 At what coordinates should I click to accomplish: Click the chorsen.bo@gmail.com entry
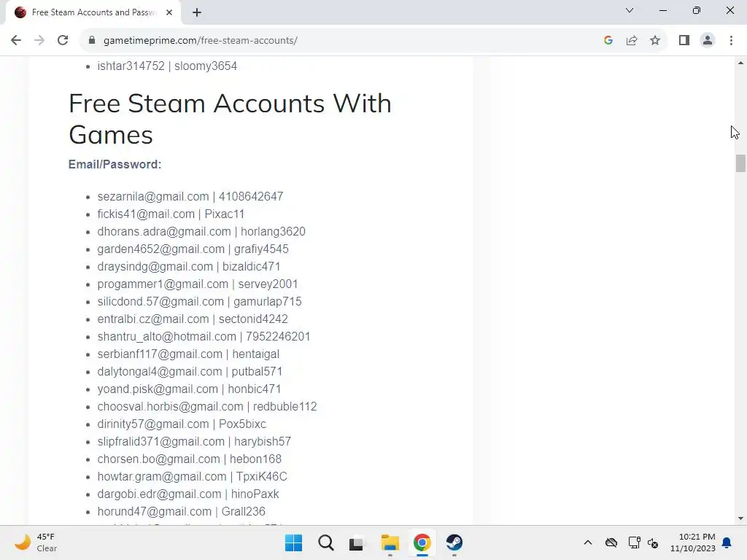tap(189, 459)
